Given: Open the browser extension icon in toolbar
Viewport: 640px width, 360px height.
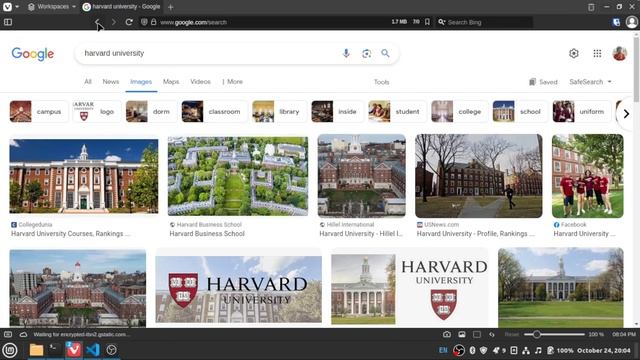Looking at the screenshot, I should (x=616, y=22).
